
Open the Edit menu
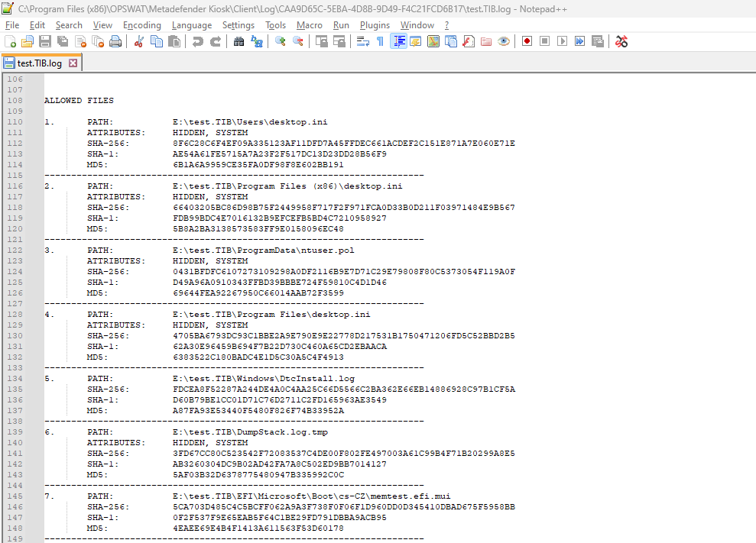(37, 25)
